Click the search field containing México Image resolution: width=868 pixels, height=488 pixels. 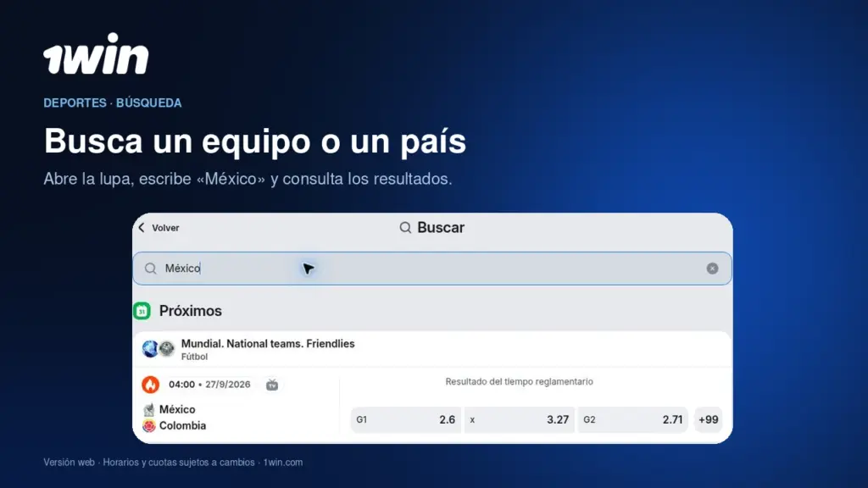click(432, 269)
